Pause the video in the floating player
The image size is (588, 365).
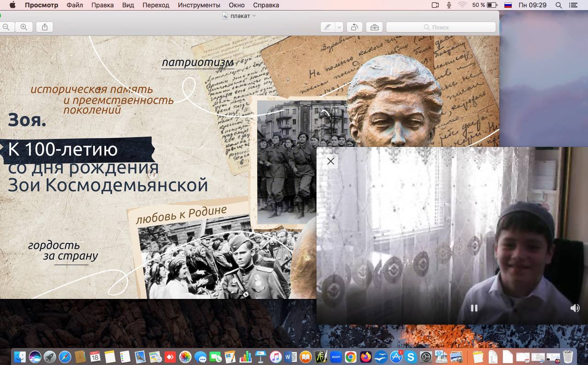click(474, 308)
